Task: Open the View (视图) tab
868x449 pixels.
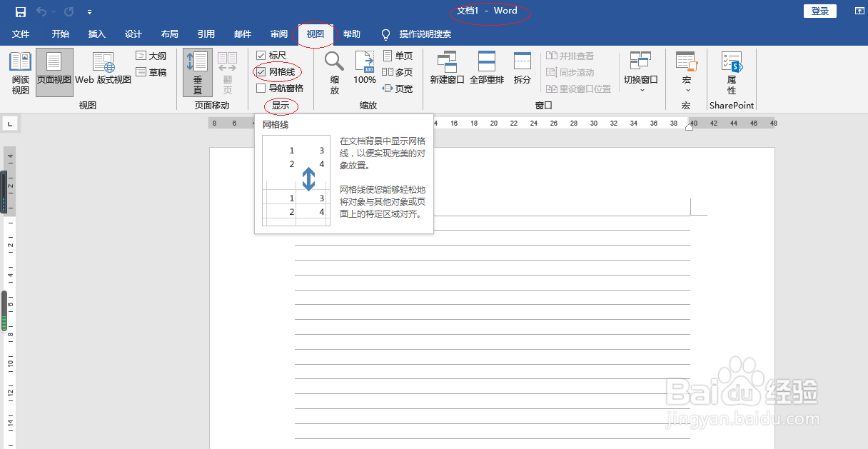Action: tap(316, 34)
